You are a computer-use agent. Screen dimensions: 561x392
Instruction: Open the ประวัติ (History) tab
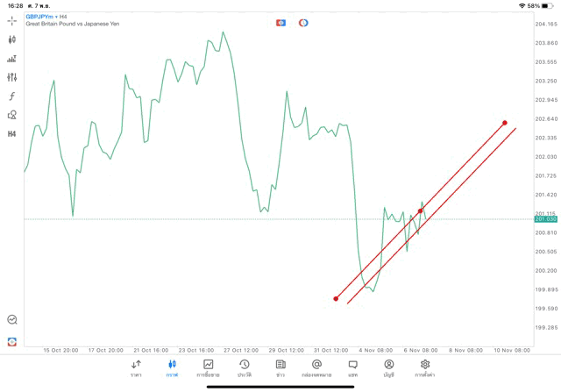(x=245, y=368)
